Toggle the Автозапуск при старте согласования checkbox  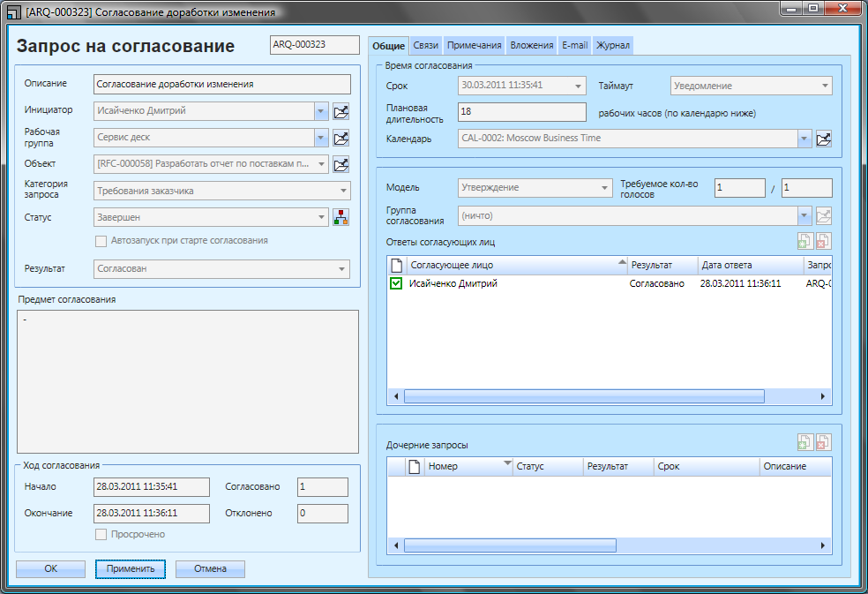(101, 241)
